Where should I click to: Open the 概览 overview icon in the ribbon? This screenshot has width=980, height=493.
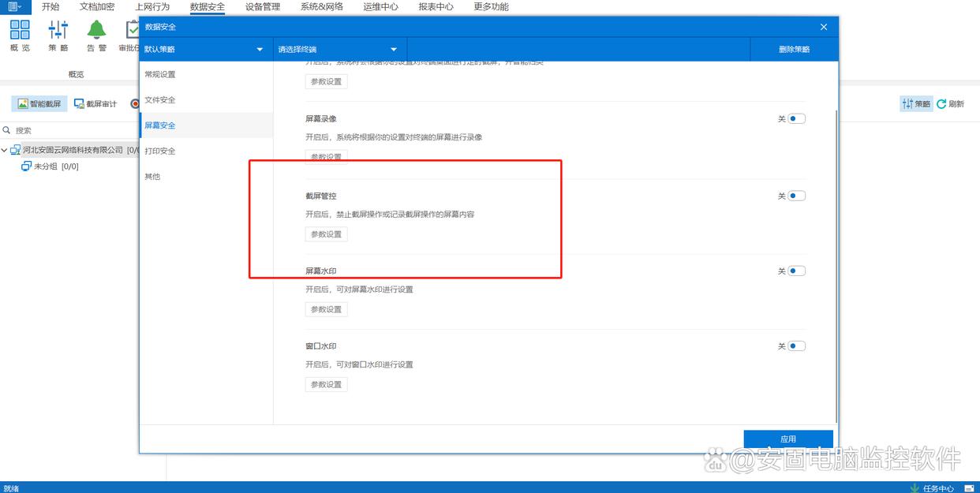[x=20, y=31]
